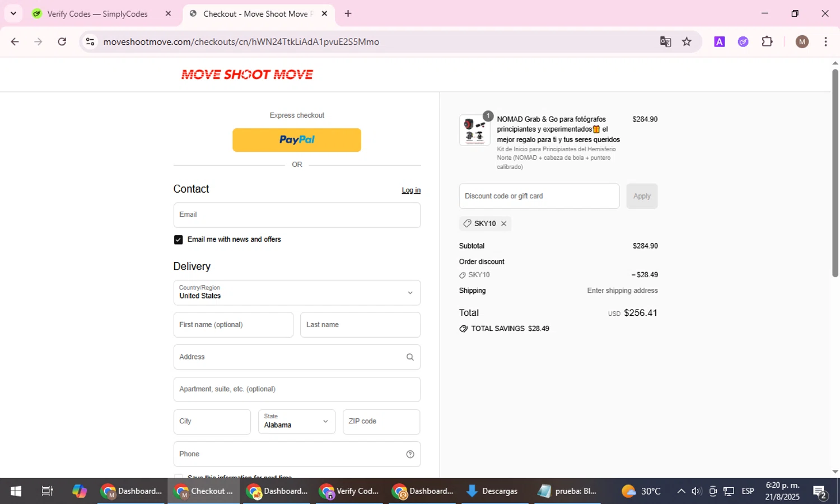This screenshot has height=504, width=840.
Task: Focus the City field
Action: (212, 422)
